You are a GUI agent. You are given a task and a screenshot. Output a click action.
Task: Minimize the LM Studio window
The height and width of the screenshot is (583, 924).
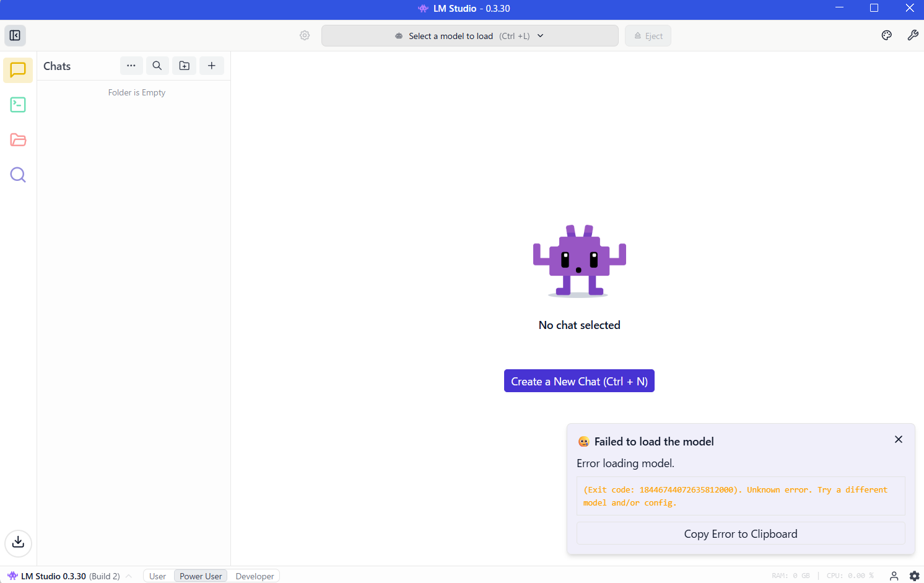839,8
